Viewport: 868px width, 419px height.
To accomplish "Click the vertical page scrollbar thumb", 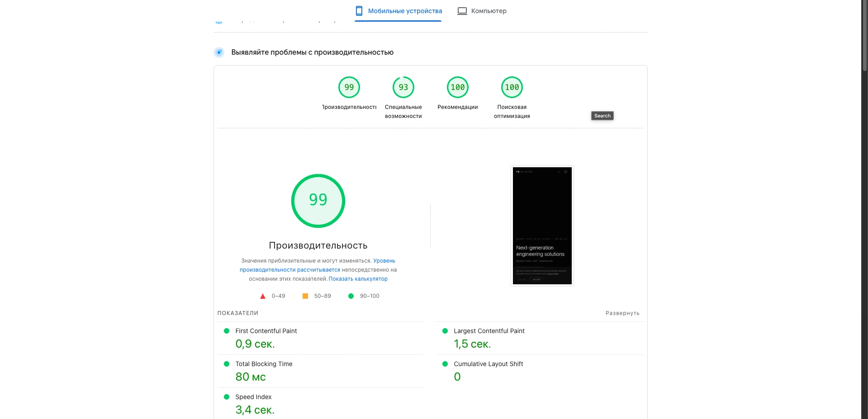I will coord(865,36).
